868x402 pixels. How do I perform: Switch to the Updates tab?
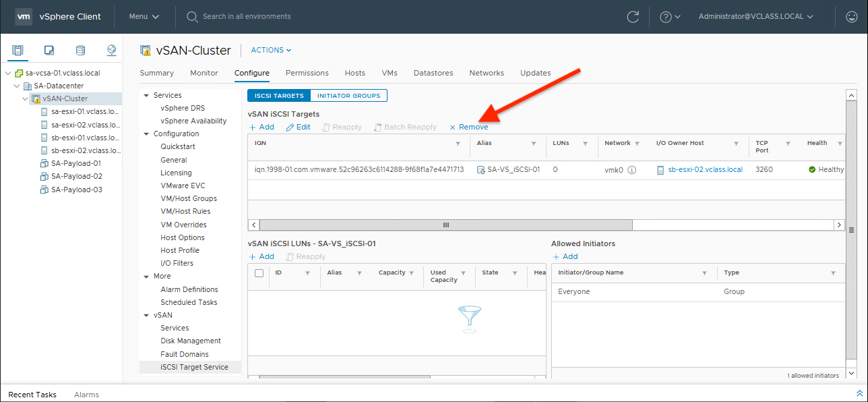[536, 73]
